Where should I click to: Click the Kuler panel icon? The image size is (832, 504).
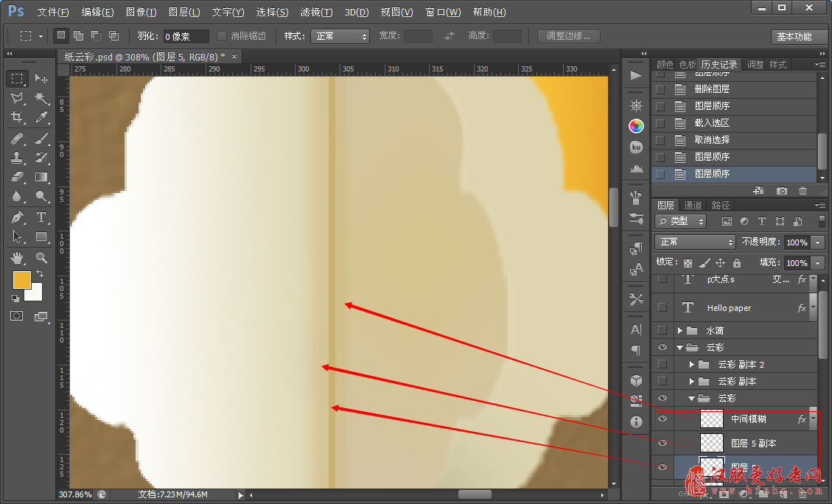pyautogui.click(x=636, y=147)
